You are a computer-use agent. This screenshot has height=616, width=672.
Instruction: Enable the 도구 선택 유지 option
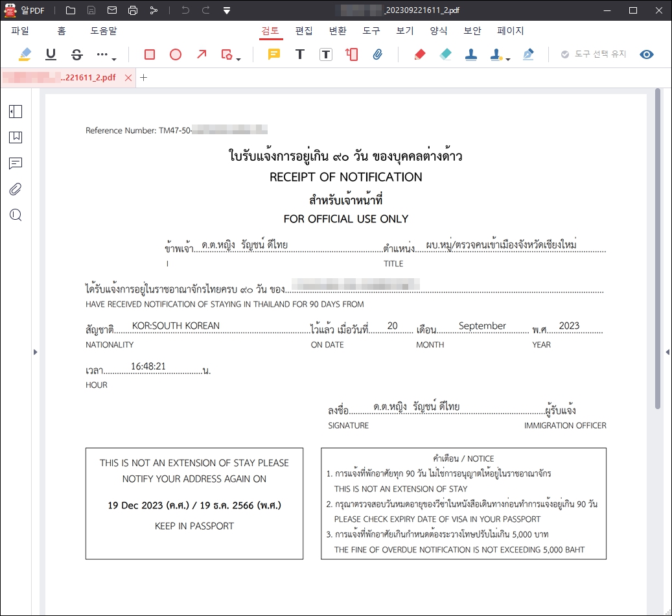pos(594,54)
